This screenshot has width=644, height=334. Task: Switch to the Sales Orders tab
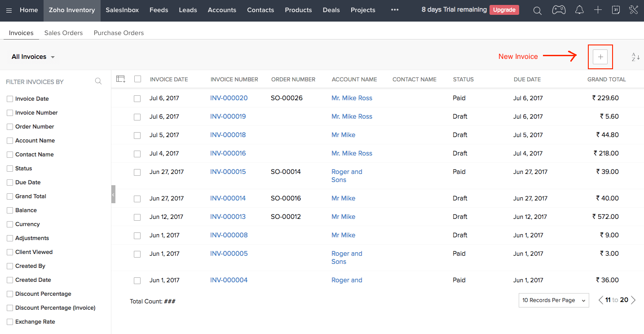(63, 33)
